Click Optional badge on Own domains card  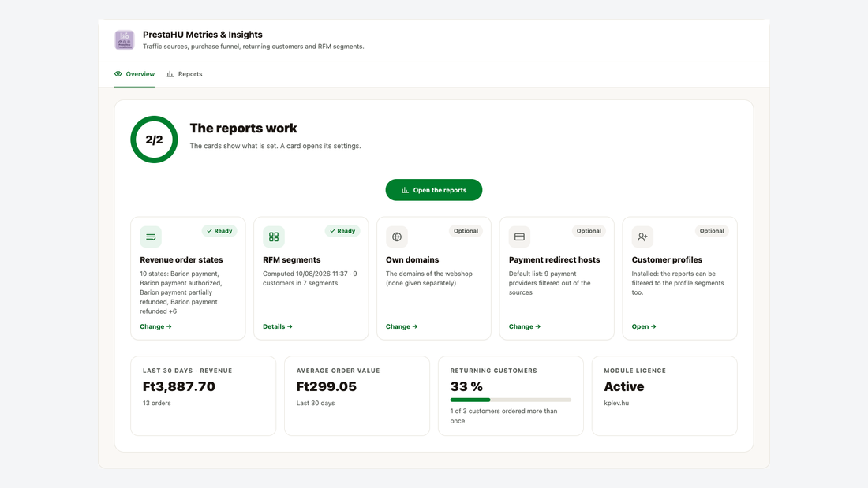point(466,231)
